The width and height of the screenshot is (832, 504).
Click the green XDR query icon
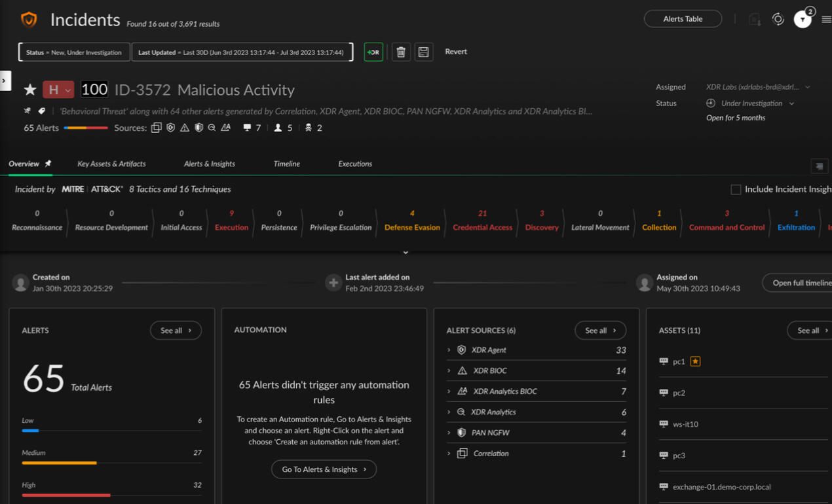(373, 52)
